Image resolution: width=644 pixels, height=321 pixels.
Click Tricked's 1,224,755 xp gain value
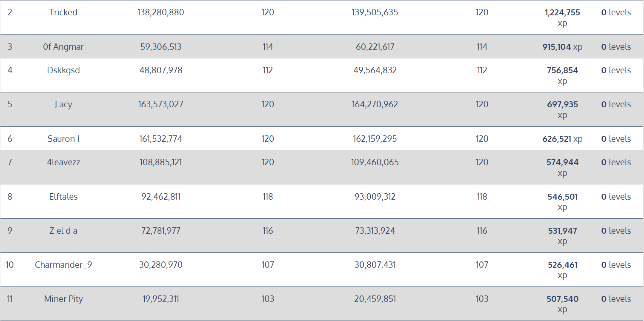click(x=562, y=13)
